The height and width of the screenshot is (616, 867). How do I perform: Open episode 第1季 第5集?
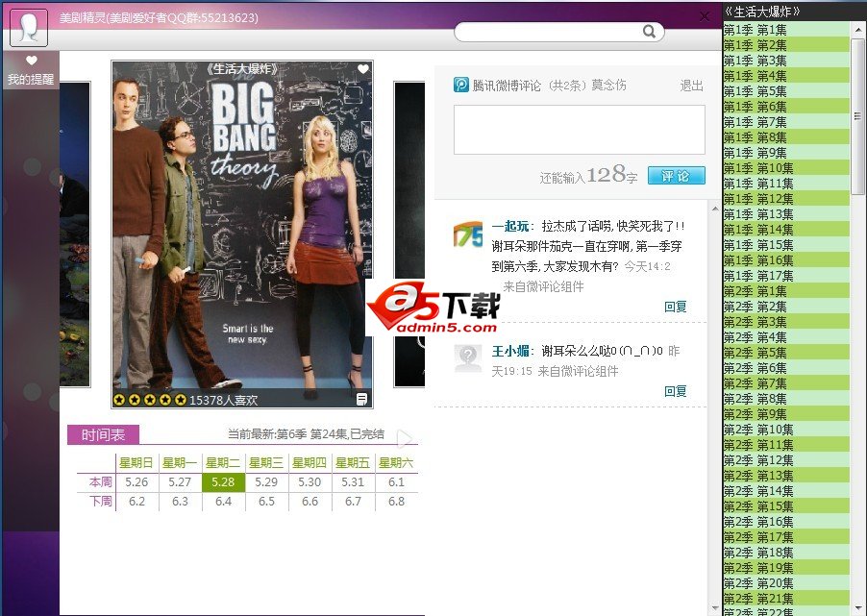756,91
